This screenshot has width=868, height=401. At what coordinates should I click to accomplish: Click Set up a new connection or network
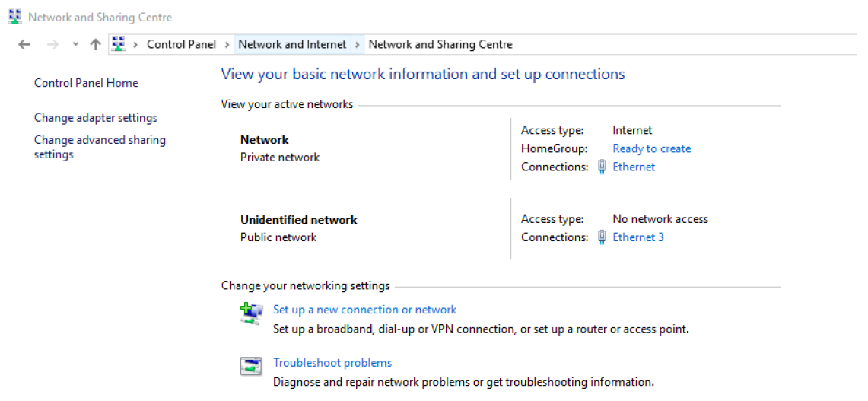coord(364,310)
